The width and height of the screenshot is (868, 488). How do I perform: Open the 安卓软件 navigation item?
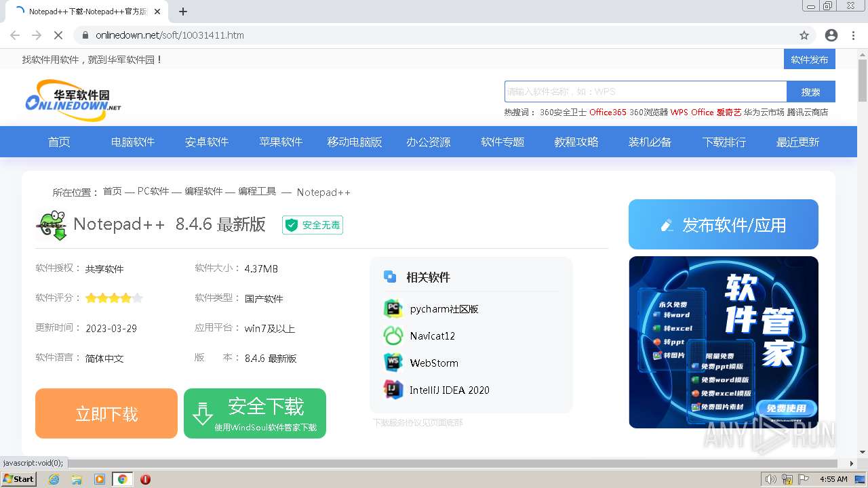pyautogui.click(x=207, y=142)
